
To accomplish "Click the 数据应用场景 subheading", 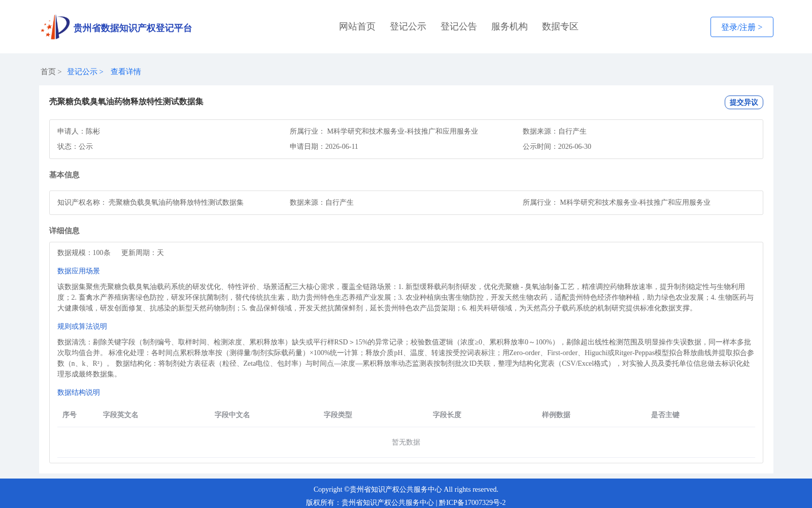I will tap(79, 271).
